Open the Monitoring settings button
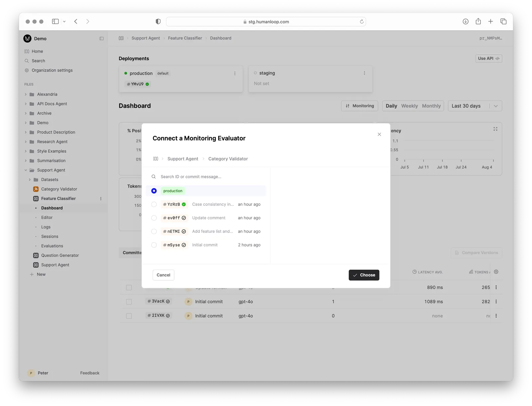 coord(359,106)
